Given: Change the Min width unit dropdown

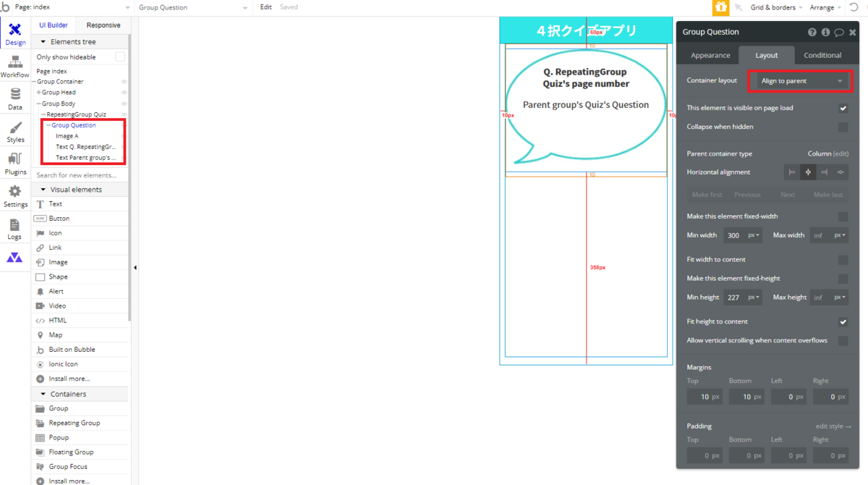Looking at the screenshot, I should point(754,235).
